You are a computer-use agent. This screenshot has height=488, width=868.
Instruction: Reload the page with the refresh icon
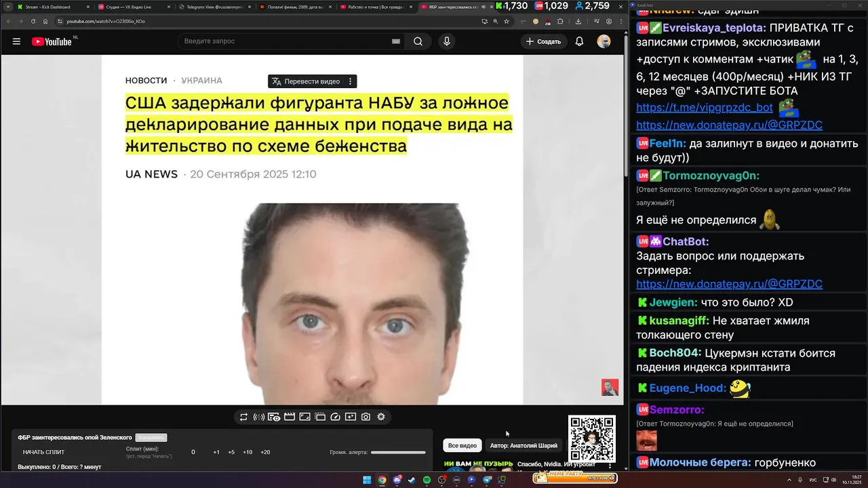pyautogui.click(x=33, y=21)
